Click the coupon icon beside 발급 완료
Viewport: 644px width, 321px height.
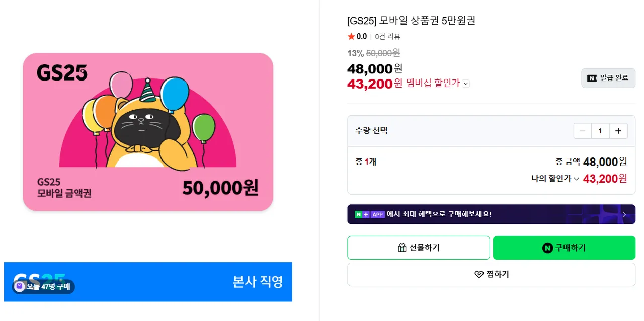click(x=592, y=78)
